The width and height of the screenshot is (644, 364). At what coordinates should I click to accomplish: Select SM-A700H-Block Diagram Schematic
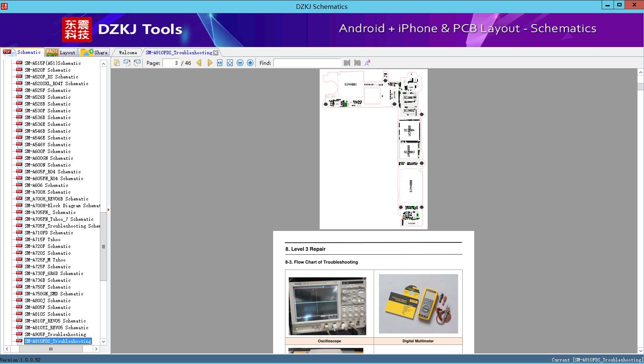tap(62, 206)
